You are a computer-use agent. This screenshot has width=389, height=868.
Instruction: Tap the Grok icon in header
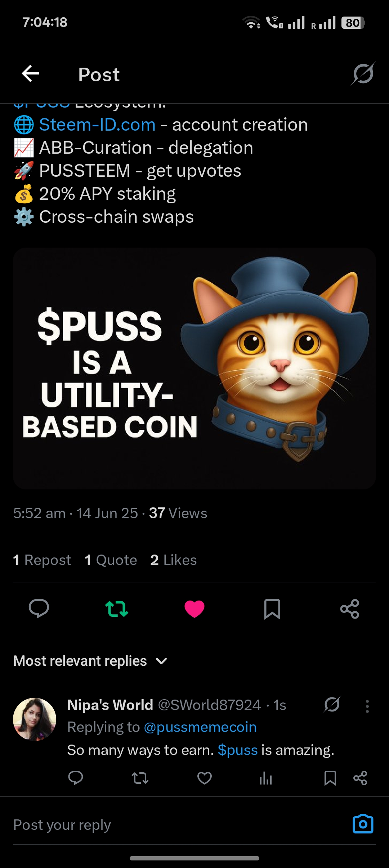pyautogui.click(x=363, y=73)
